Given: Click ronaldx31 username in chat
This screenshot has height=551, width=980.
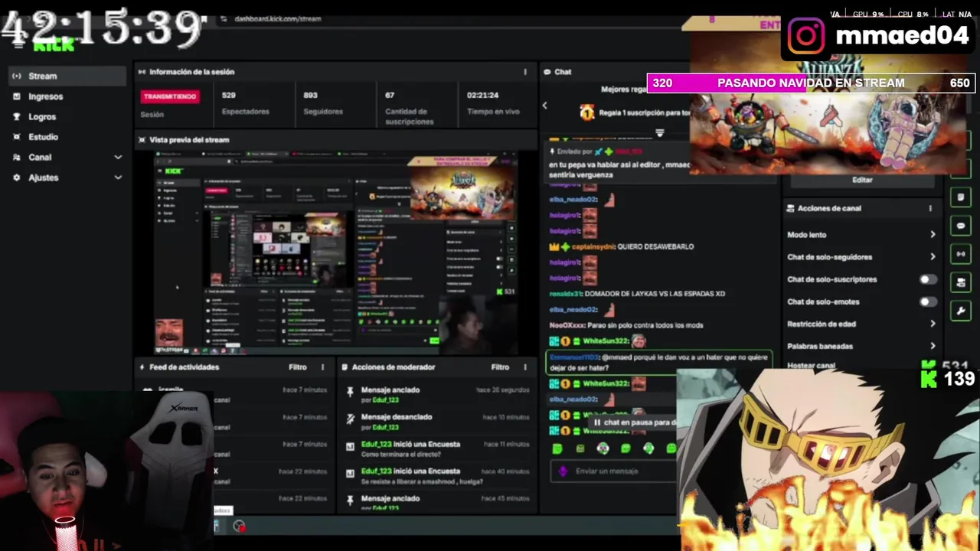Looking at the screenshot, I should coord(565,294).
